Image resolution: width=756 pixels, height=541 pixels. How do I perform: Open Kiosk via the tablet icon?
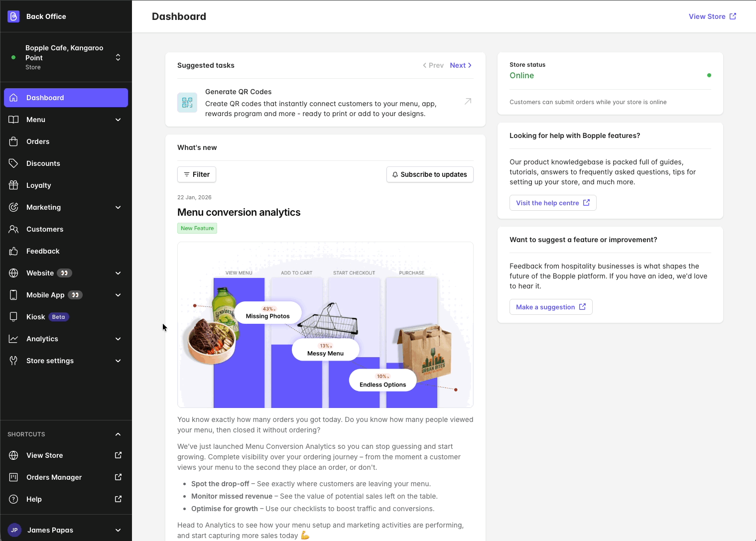tap(13, 317)
